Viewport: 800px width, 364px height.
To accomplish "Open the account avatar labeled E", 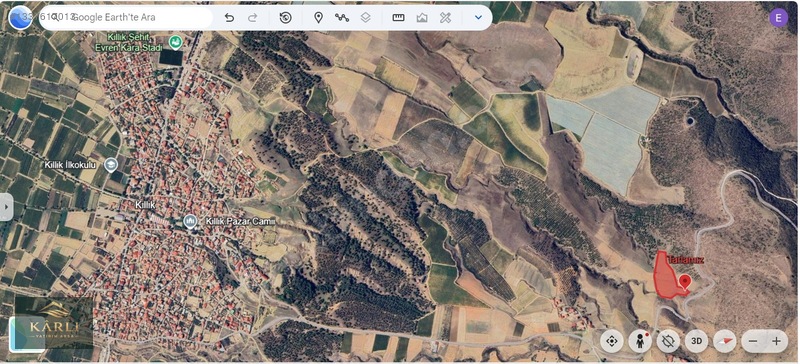I will click(x=778, y=18).
